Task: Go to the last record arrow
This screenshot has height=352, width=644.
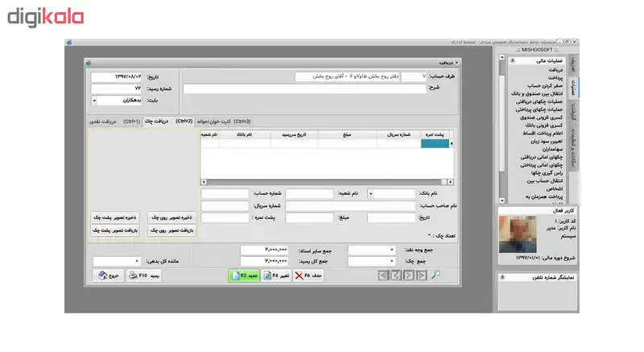Action: coord(382,275)
